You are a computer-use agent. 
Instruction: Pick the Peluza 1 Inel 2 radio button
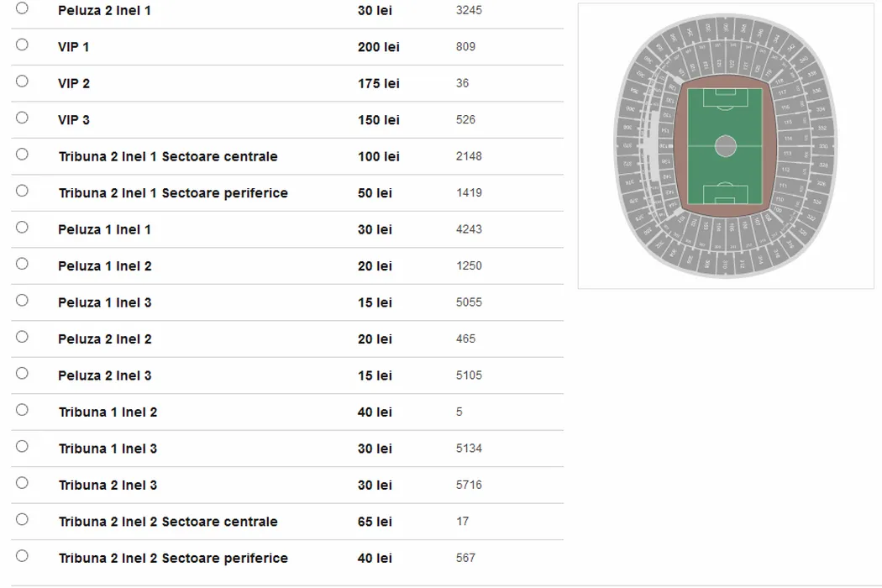pos(22,264)
